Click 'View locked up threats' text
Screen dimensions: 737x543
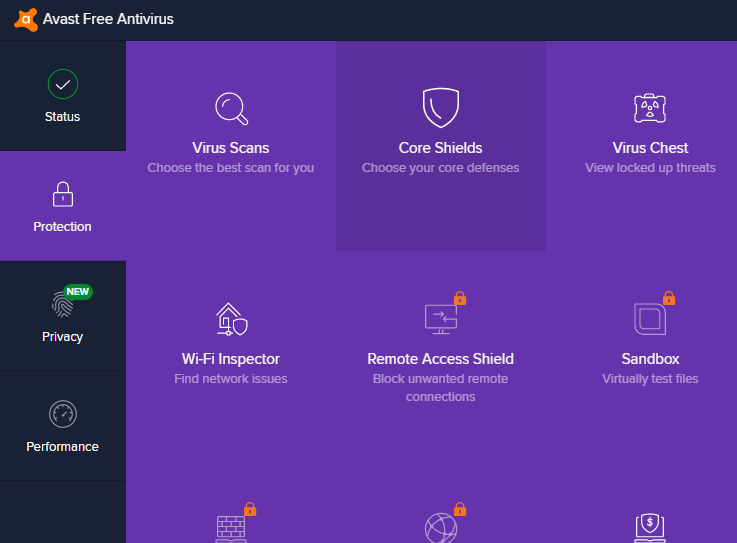click(x=650, y=168)
